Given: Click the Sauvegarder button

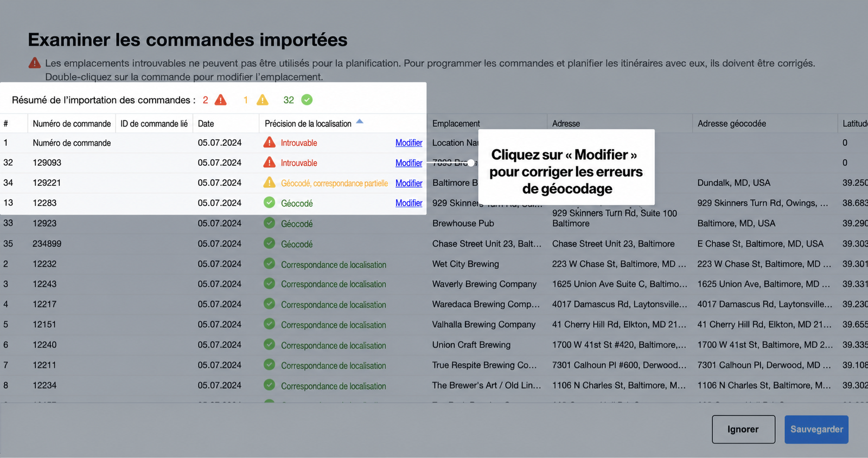Looking at the screenshot, I should 816,429.
